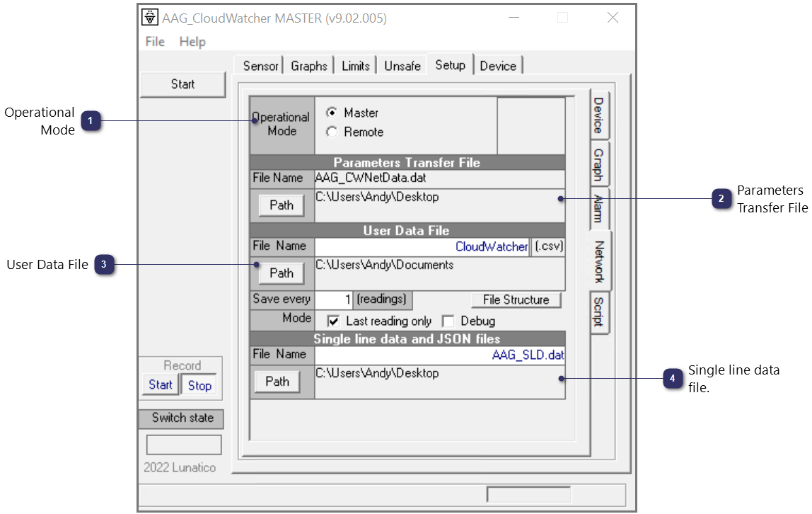Screen dimensions: 812x514
Task: Open the Help menu
Action: (x=192, y=42)
